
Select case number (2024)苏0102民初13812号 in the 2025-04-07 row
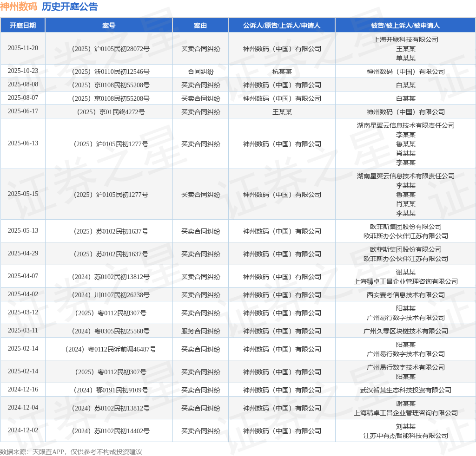tap(111, 277)
